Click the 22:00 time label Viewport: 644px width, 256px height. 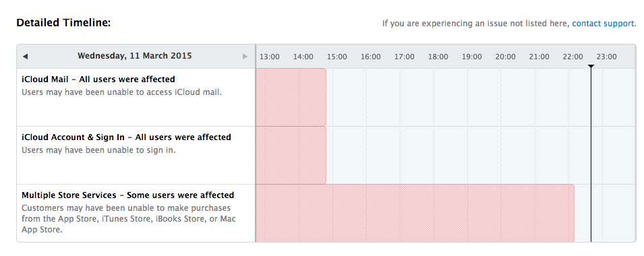[x=573, y=57]
